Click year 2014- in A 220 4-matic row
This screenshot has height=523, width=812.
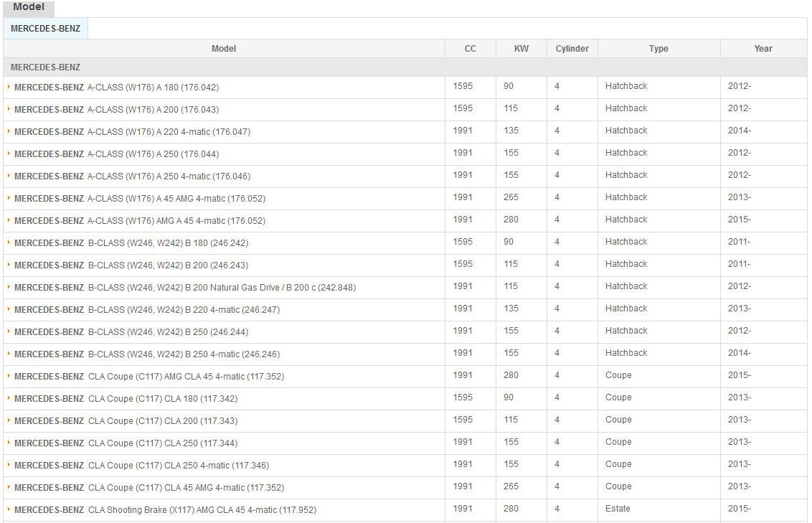739,131
